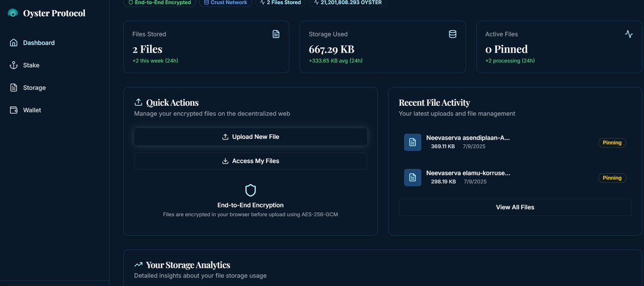
Task: Click the Recent File Activity heading
Action: click(x=435, y=102)
